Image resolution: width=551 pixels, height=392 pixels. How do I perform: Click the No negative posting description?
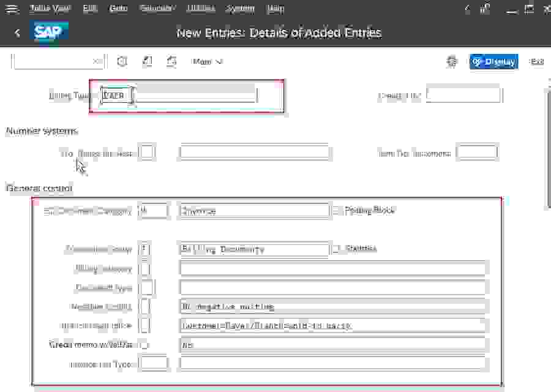332,307
